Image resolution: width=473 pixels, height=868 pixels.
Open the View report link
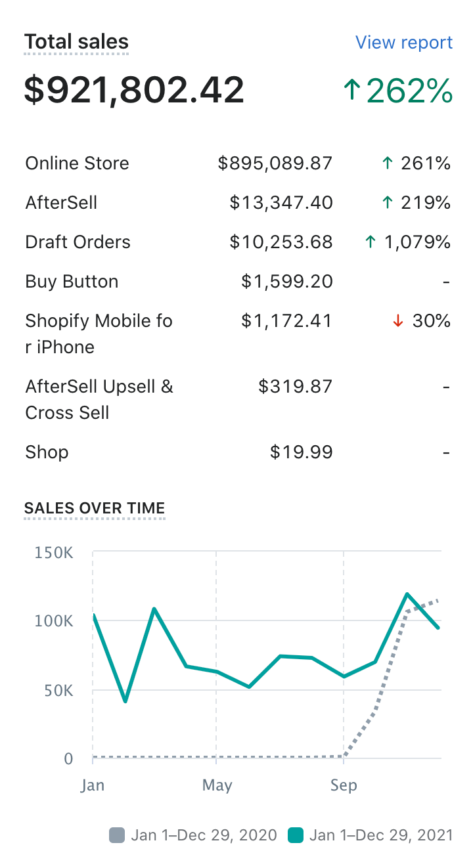[x=403, y=43]
